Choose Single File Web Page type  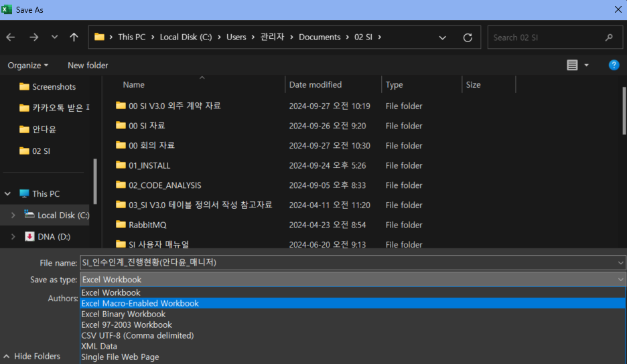tap(352, 357)
